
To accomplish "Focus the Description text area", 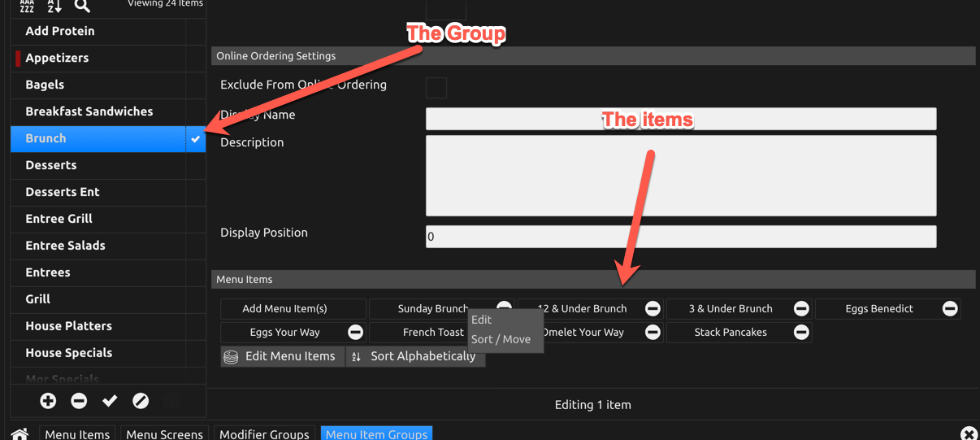I will click(681, 176).
